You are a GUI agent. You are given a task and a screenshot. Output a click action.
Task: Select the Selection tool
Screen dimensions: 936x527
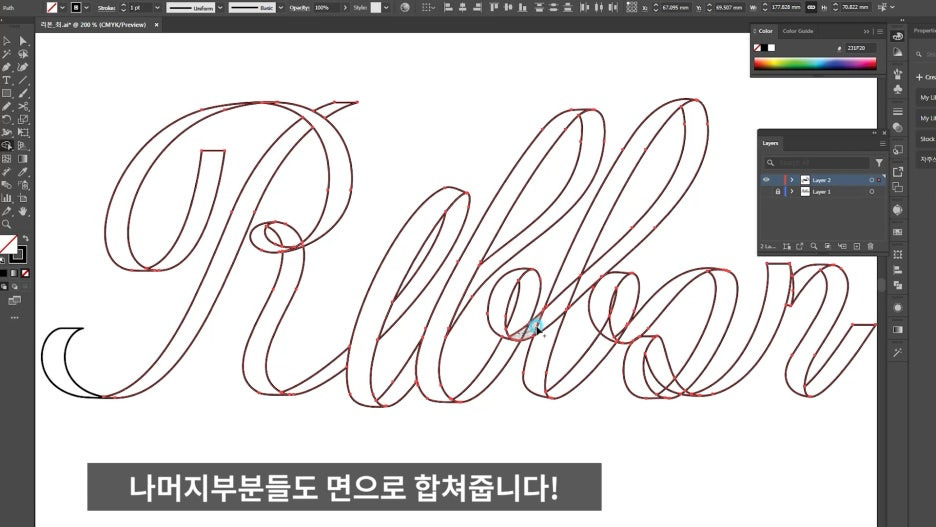pyautogui.click(x=7, y=41)
